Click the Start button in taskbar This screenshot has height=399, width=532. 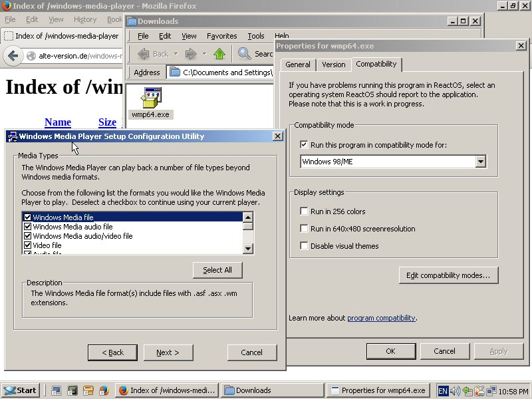click(x=20, y=390)
